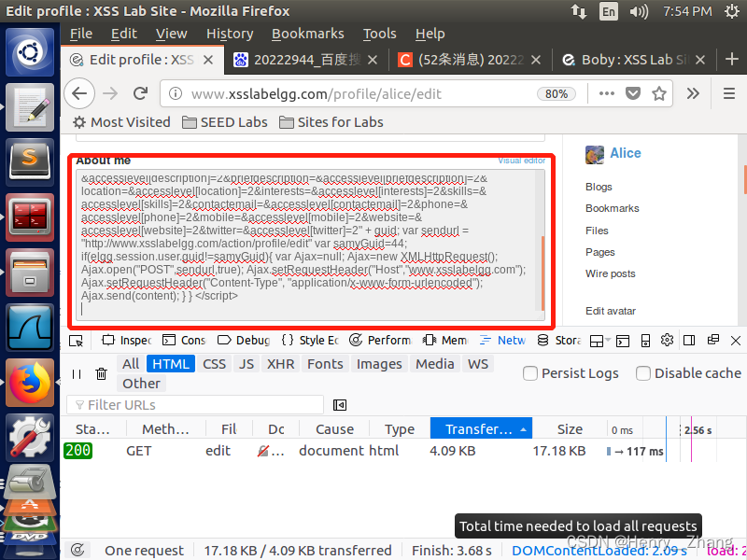Open devtools in a separate window

713,340
